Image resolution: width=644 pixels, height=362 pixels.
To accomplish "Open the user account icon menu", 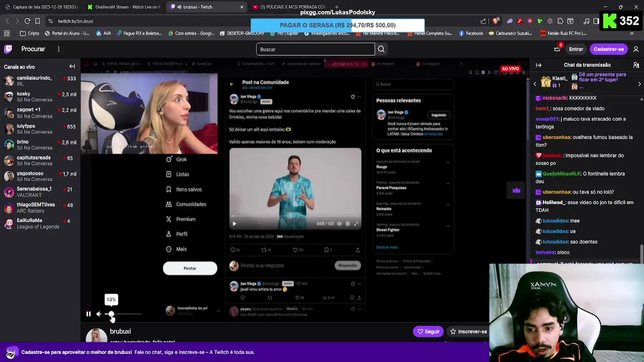I will click(x=636, y=49).
